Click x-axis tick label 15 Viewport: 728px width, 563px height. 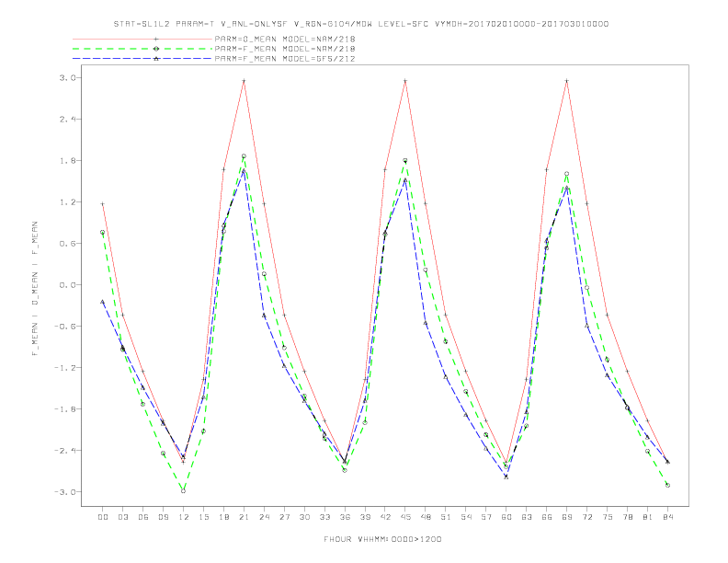pos(204,517)
